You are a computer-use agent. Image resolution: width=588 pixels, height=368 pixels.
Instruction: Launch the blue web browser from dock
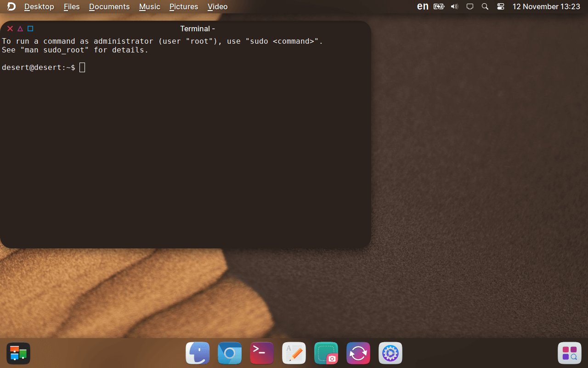pyautogui.click(x=230, y=353)
